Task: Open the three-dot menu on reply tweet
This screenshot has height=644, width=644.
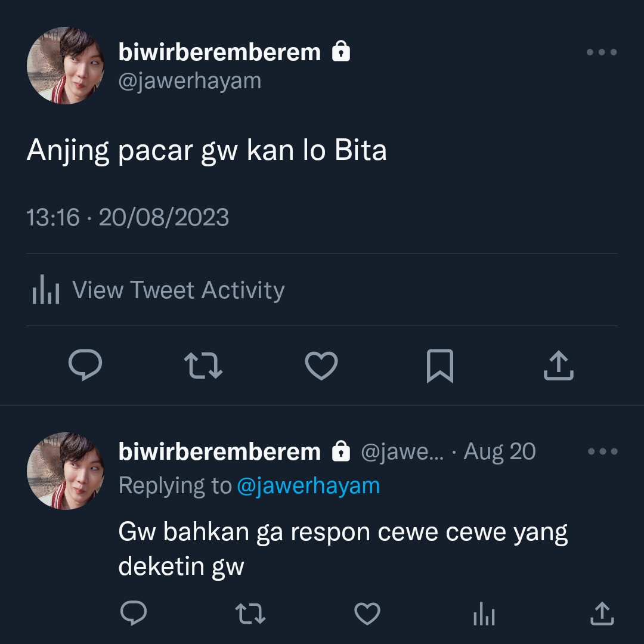Action: (x=602, y=451)
